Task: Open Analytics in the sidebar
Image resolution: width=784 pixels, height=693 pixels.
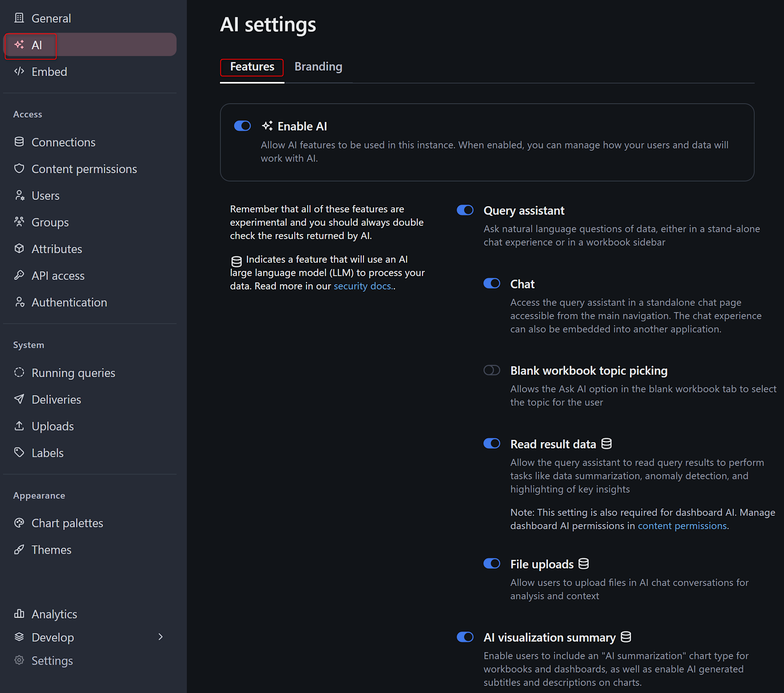Action: [x=54, y=614]
